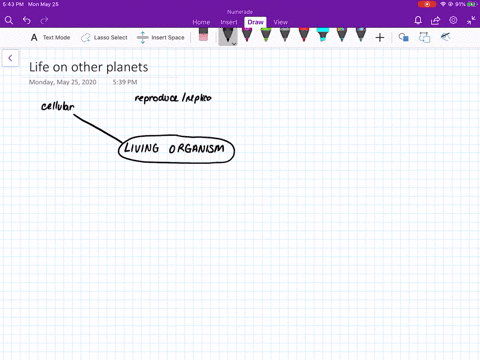Tap the Wi-Fi status icon
Image resolution: width=480 pixels, height=360 pixels.
443,4
